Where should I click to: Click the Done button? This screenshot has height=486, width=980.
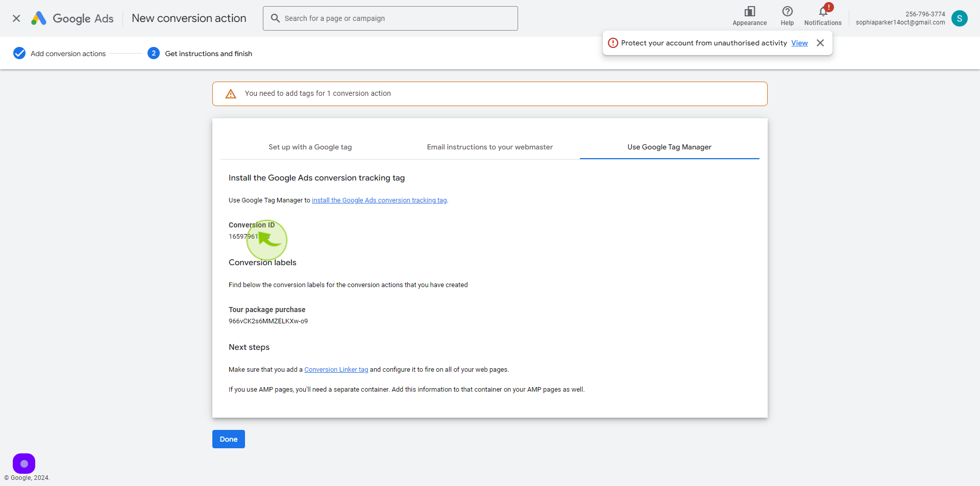pos(229,439)
